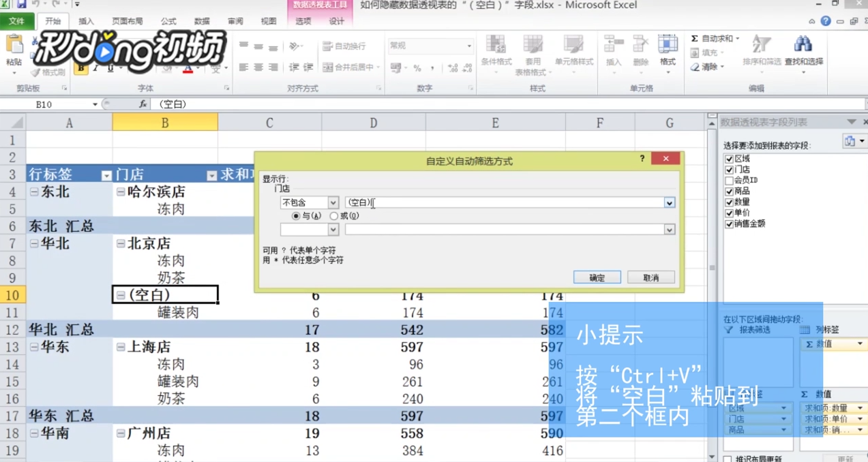Align text right in ribbon
This screenshot has height=462, width=868.
[273, 67]
